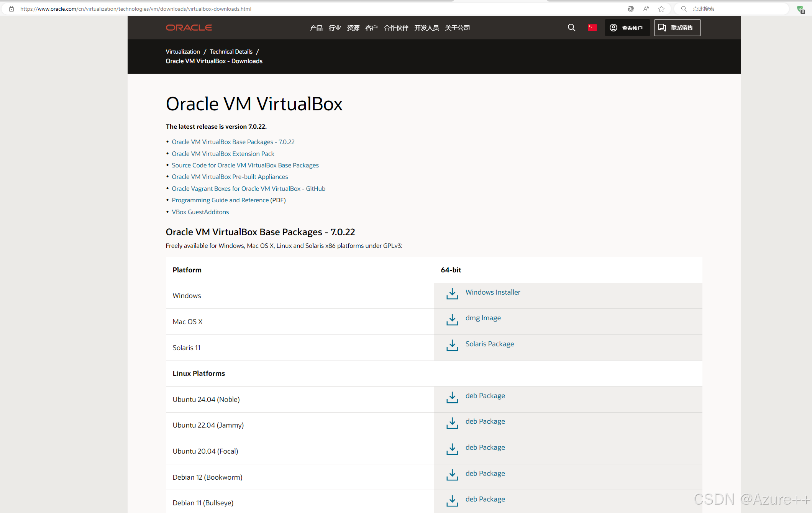812x513 pixels.
Task: Click the 查看帐户 account button
Action: (627, 28)
